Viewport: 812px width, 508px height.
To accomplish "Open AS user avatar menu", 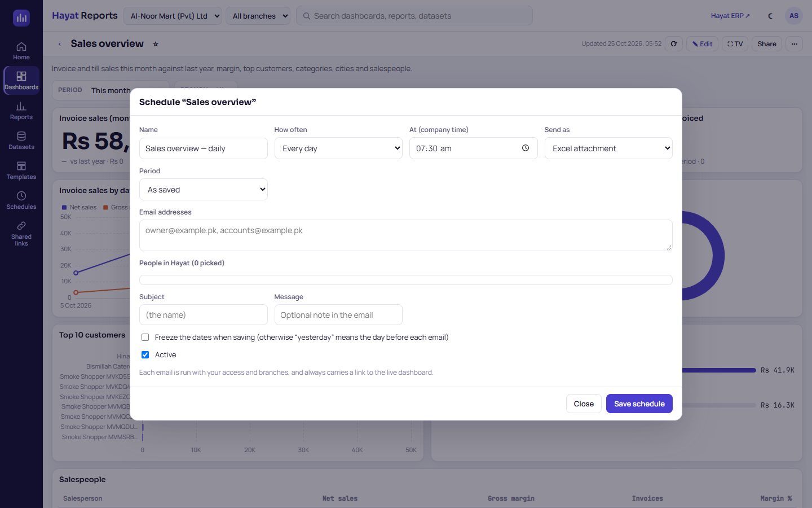I will [x=793, y=16].
